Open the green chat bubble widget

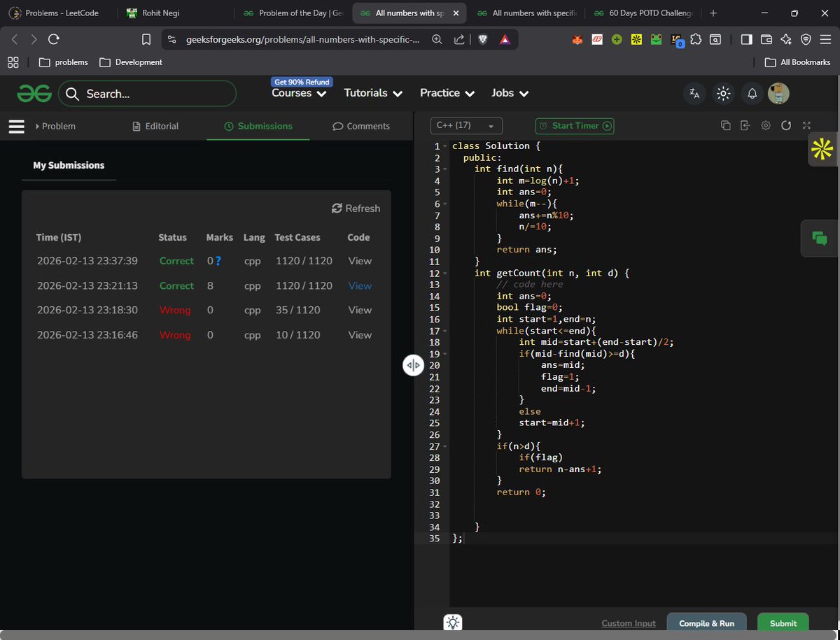(x=820, y=239)
